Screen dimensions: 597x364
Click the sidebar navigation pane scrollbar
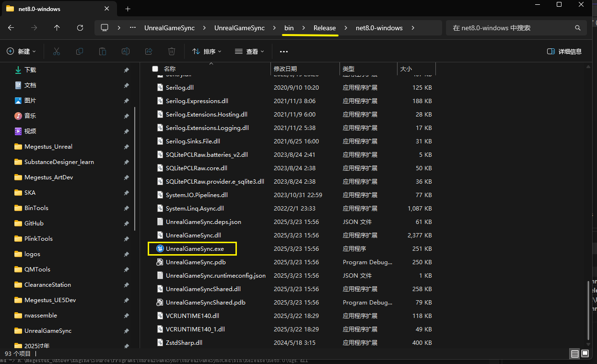coord(135,168)
